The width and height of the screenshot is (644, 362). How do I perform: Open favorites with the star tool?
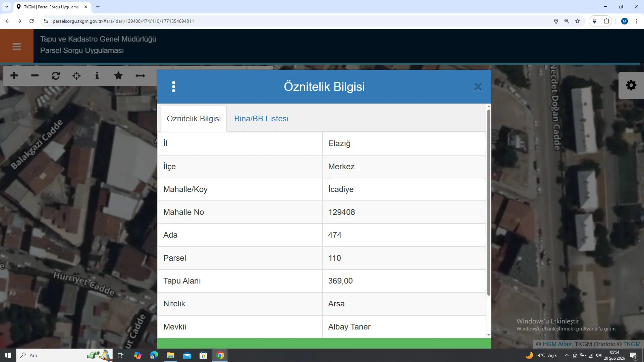118,76
